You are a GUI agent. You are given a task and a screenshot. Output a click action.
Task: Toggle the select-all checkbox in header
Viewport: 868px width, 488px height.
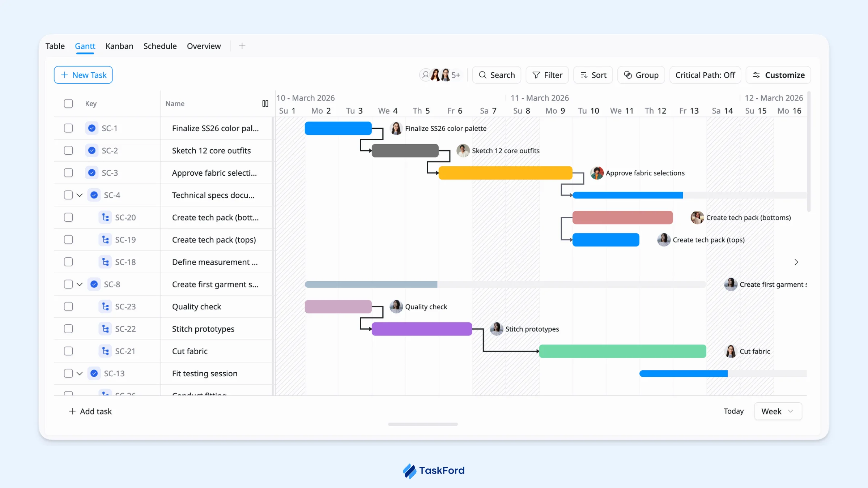pyautogui.click(x=68, y=104)
